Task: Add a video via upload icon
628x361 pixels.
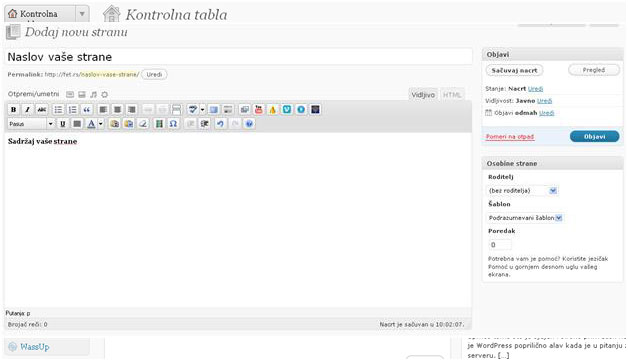Action: (82, 95)
